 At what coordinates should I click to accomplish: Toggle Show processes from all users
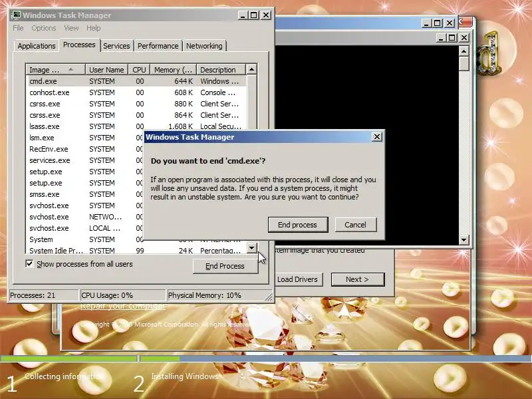[x=29, y=263]
